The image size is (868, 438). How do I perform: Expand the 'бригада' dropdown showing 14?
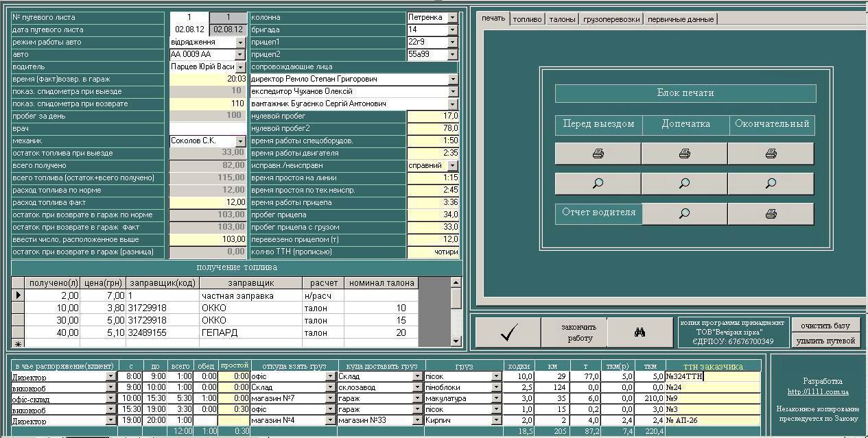(452, 30)
